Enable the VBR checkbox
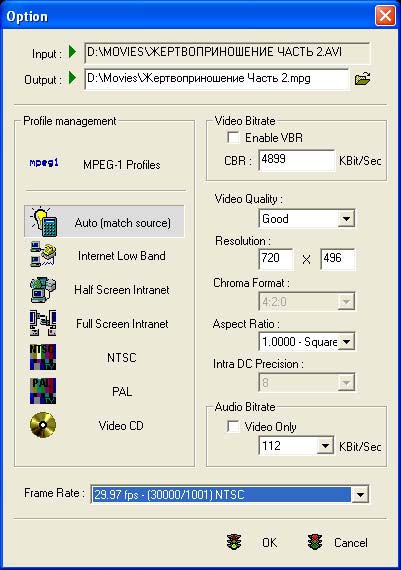 pyautogui.click(x=233, y=137)
